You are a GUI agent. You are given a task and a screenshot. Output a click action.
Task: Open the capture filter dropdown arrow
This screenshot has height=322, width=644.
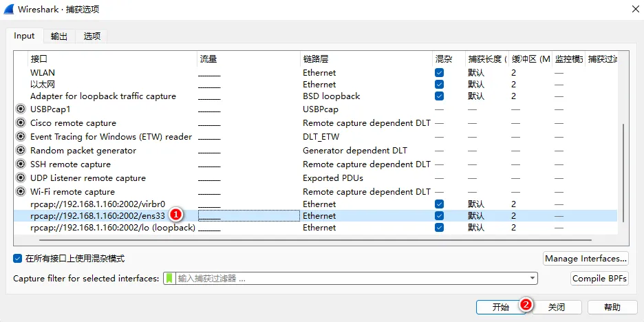click(x=533, y=278)
